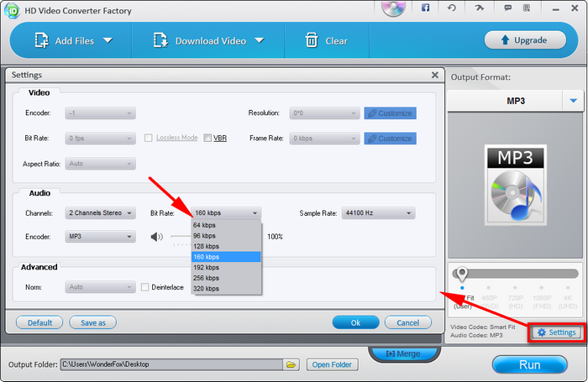Close the Settings dialog
The width and height of the screenshot is (588, 382).
435,75
